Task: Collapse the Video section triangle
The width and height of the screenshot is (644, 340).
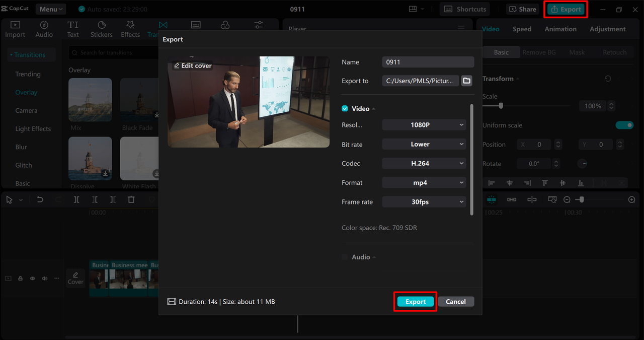Action: pyautogui.click(x=374, y=109)
